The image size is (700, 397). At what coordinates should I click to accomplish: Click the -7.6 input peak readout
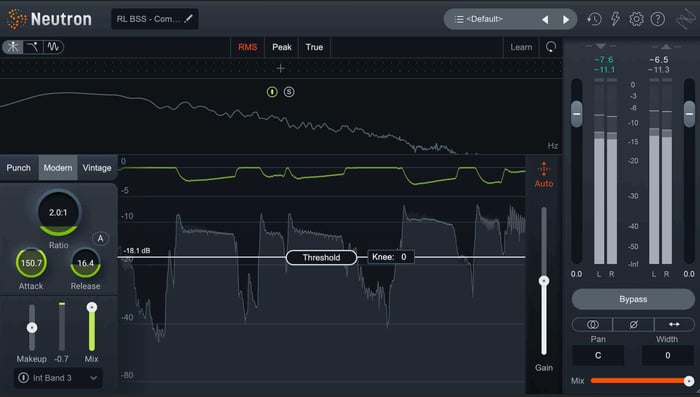604,60
